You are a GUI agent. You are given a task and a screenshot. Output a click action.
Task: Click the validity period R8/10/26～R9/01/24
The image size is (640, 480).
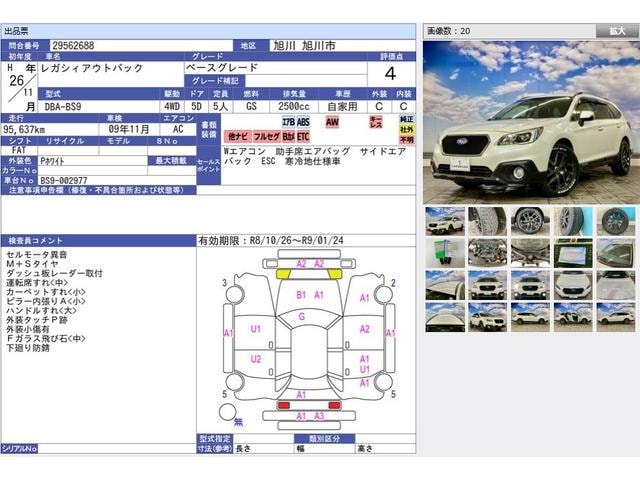click(x=297, y=240)
